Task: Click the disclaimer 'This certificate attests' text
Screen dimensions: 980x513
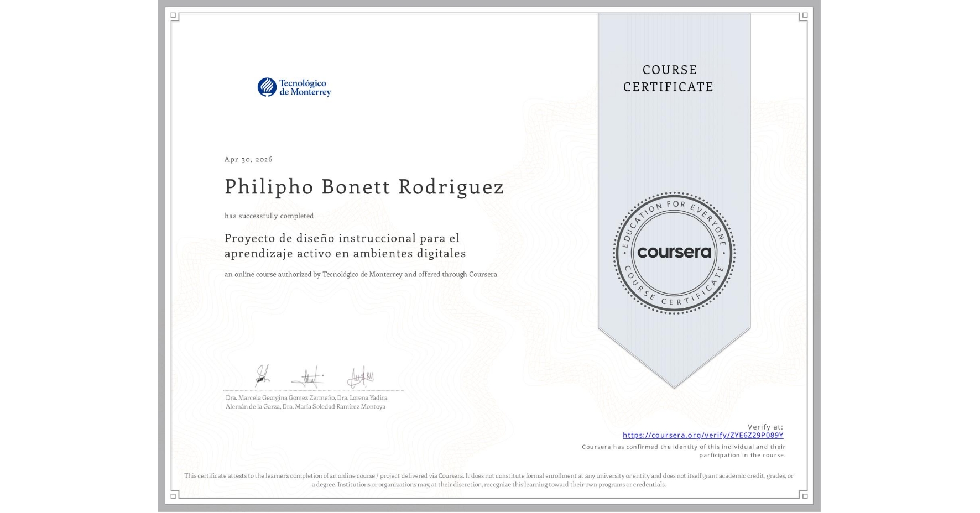Action: click(x=489, y=480)
